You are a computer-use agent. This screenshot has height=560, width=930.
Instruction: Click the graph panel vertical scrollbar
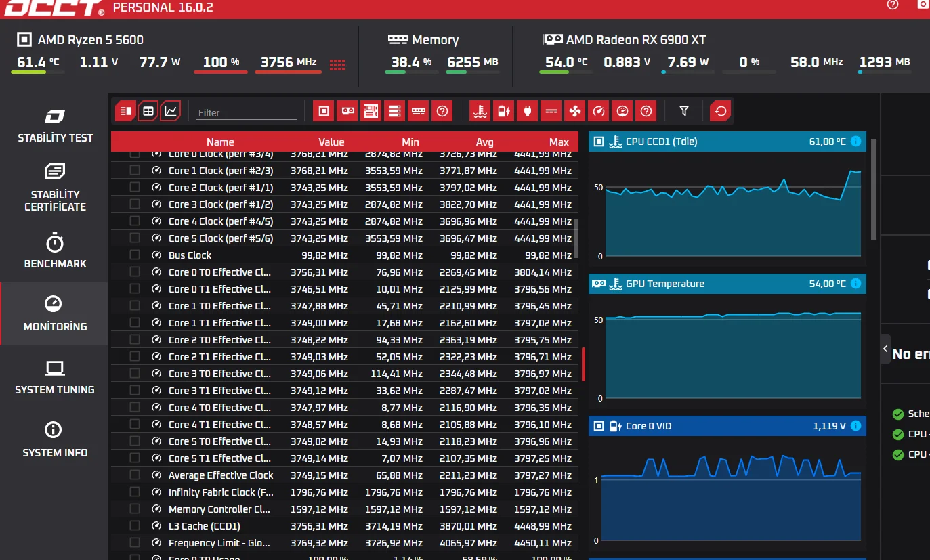click(x=873, y=189)
